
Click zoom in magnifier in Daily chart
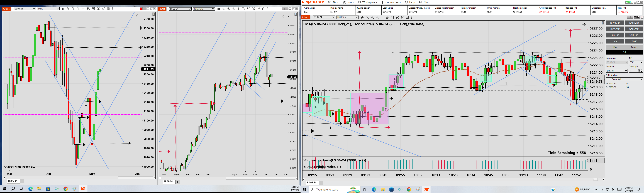(x=73, y=9)
